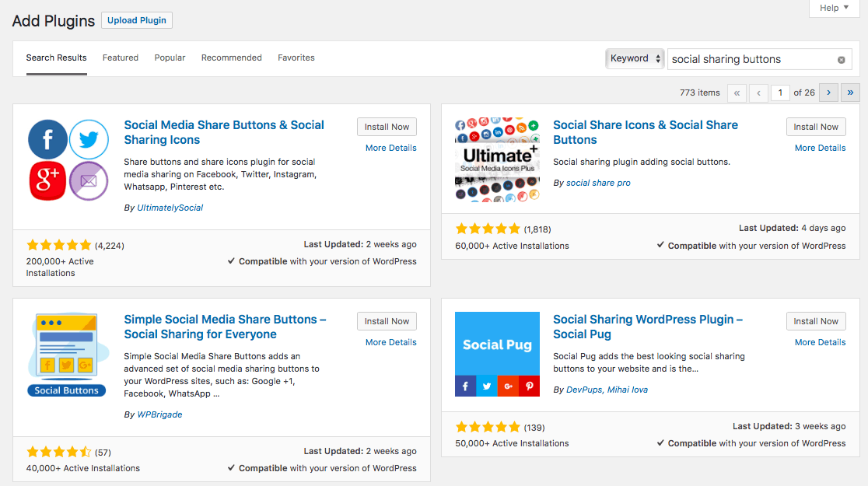Image resolution: width=868 pixels, height=486 pixels.
Task: Install Social Media Share Buttons & Social Sharing Icons
Action: tap(387, 127)
